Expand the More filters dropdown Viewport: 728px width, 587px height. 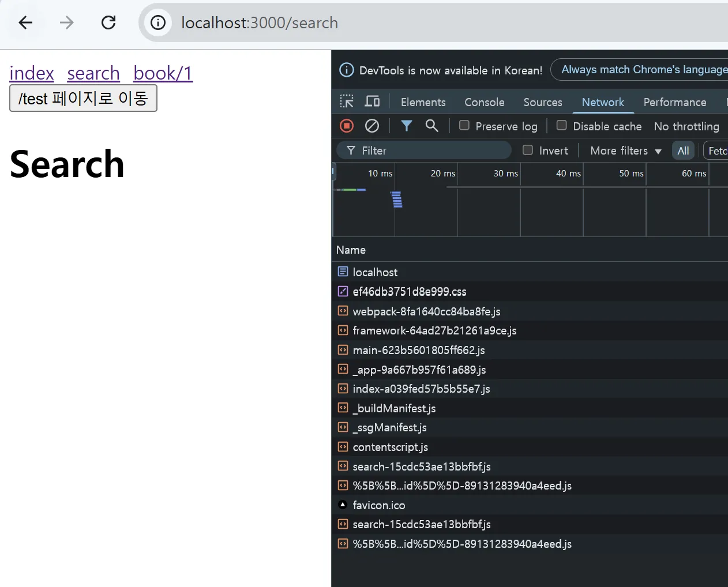[625, 150]
